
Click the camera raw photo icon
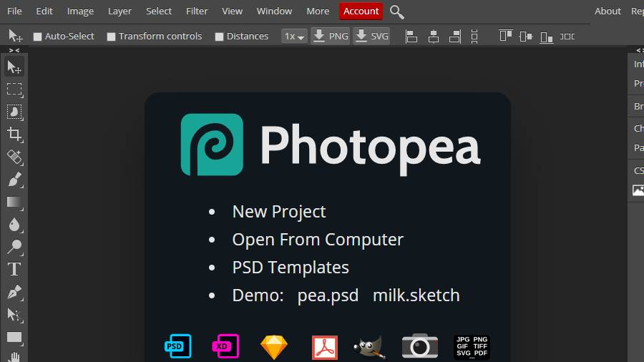coord(420,346)
